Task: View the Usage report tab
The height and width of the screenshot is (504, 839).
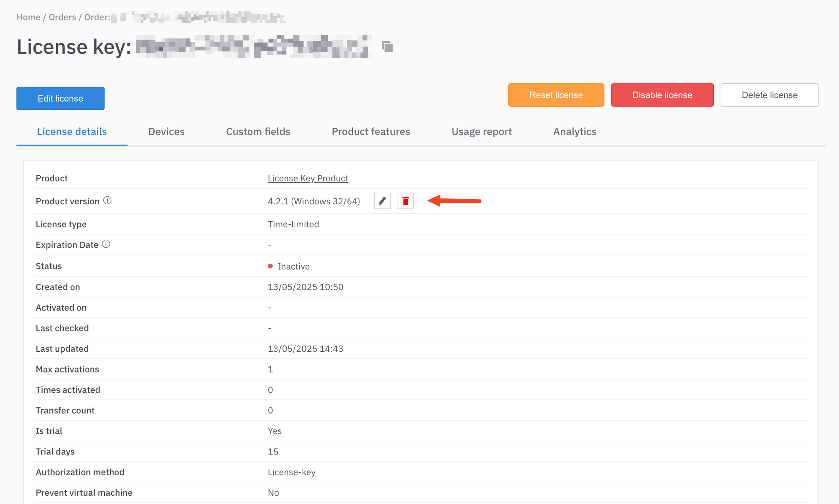Action: 481,131
